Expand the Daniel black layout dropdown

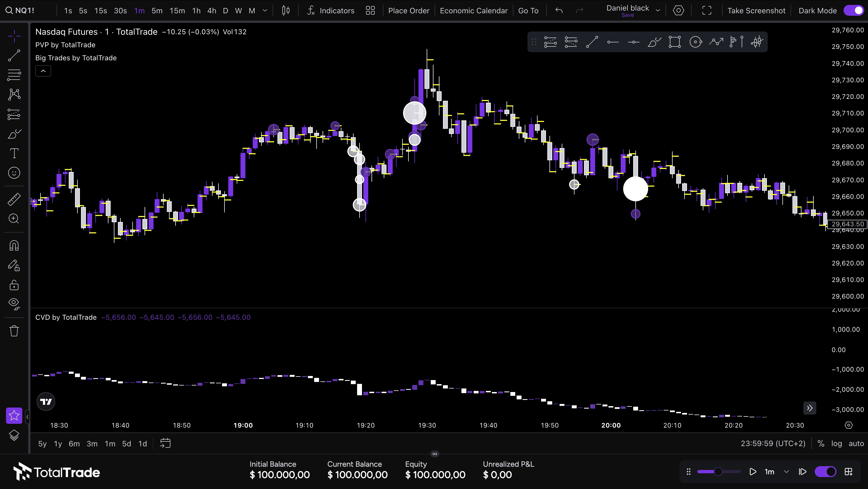click(x=658, y=10)
